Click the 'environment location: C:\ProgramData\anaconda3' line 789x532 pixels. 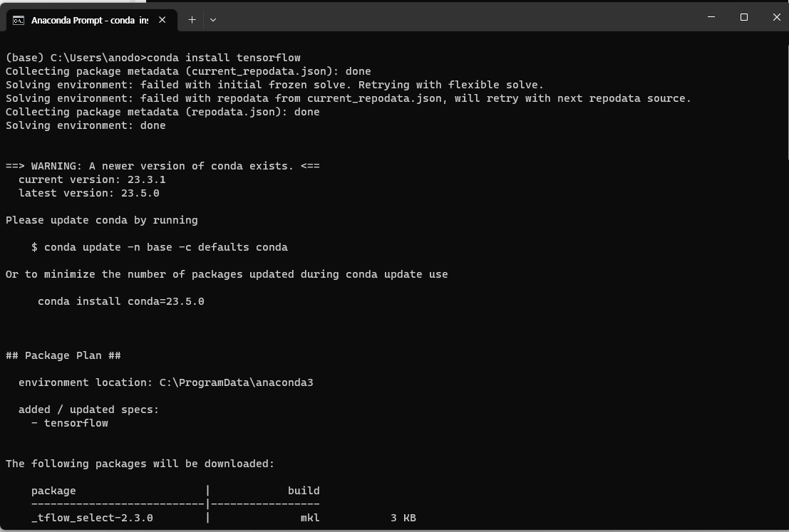pos(166,382)
